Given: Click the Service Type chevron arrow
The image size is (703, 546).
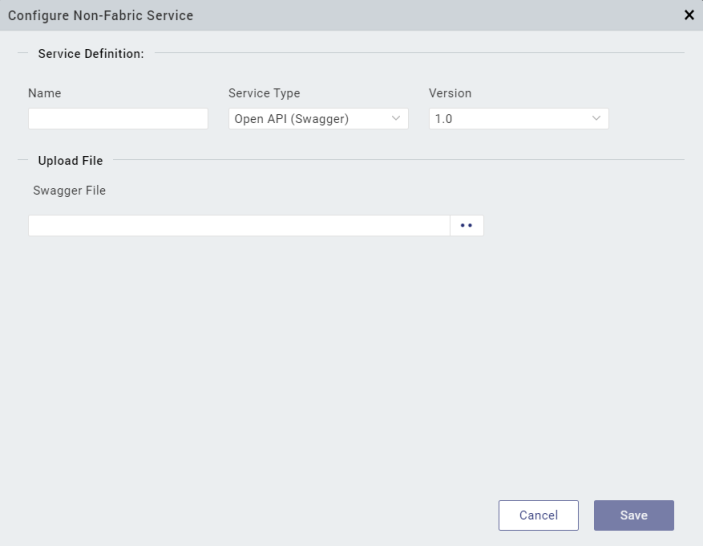Looking at the screenshot, I should tap(396, 119).
